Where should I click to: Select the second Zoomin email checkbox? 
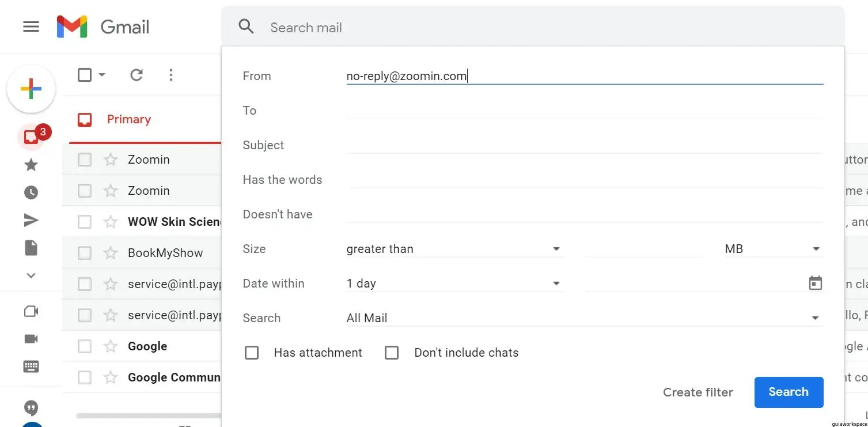(85, 191)
